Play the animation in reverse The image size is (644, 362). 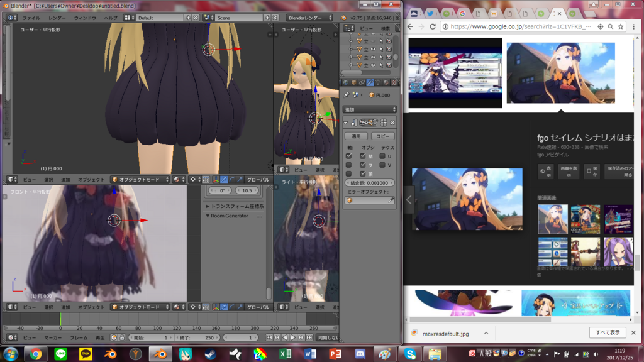pos(285,337)
